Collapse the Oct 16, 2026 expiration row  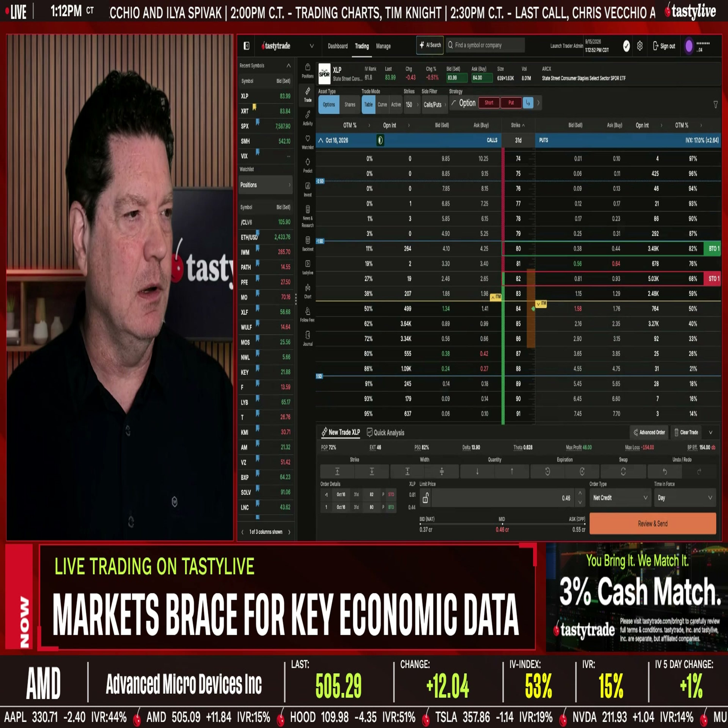coord(321,140)
